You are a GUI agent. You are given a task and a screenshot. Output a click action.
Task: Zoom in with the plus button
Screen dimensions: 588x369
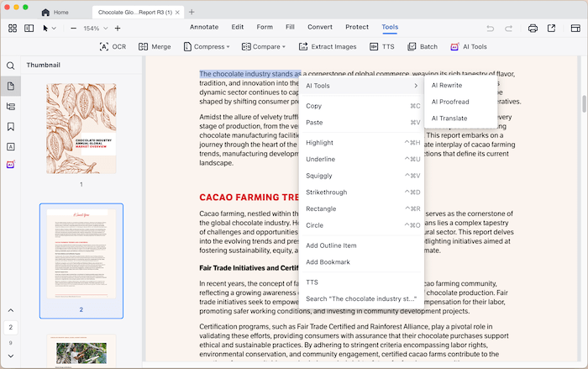pos(118,28)
